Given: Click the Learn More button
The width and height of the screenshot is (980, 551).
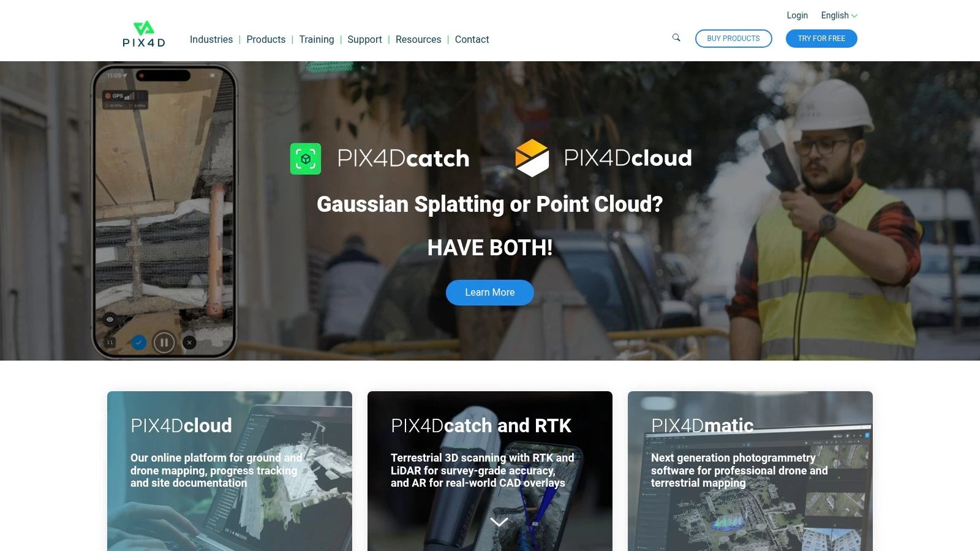Looking at the screenshot, I should tap(490, 293).
